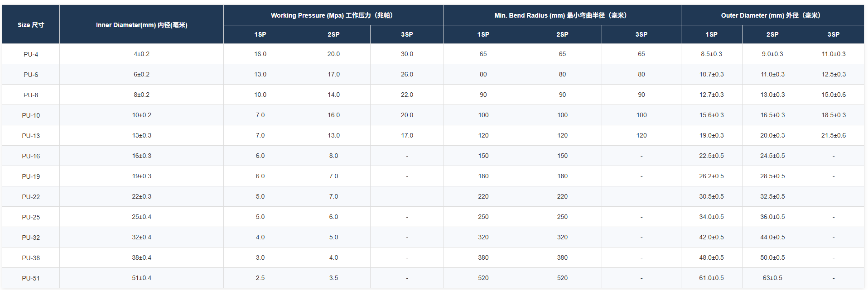868x290 pixels.
Task: Click the PU-22 size cell
Action: tap(31, 197)
